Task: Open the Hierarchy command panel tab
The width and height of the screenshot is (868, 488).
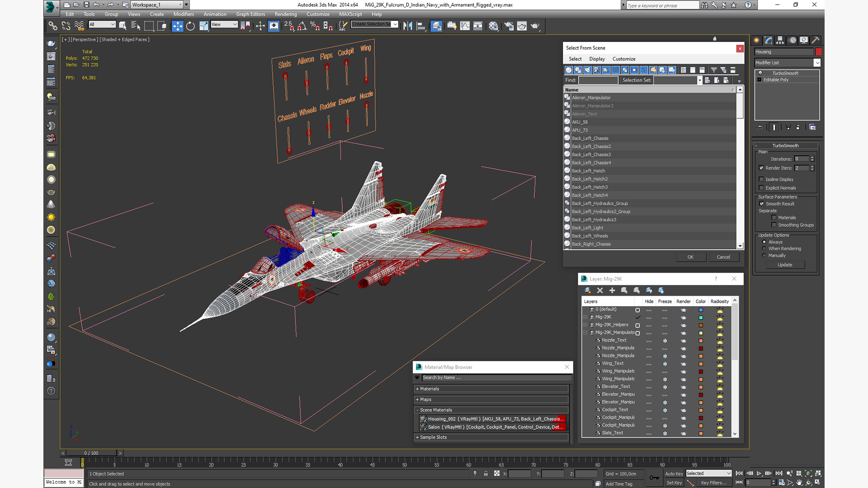Action: pyautogui.click(x=780, y=40)
